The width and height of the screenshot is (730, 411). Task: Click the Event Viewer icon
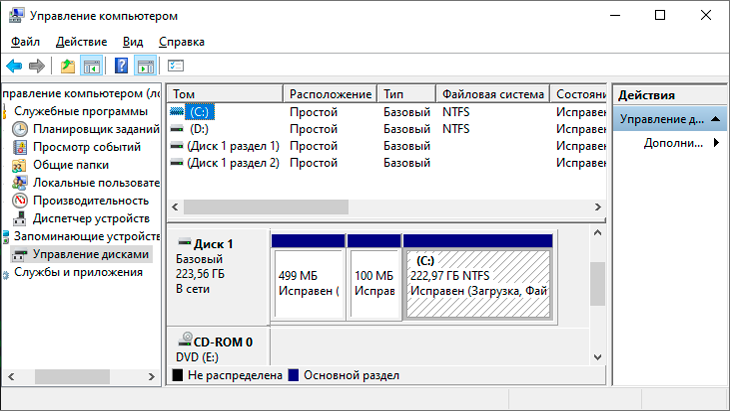pos(20,147)
